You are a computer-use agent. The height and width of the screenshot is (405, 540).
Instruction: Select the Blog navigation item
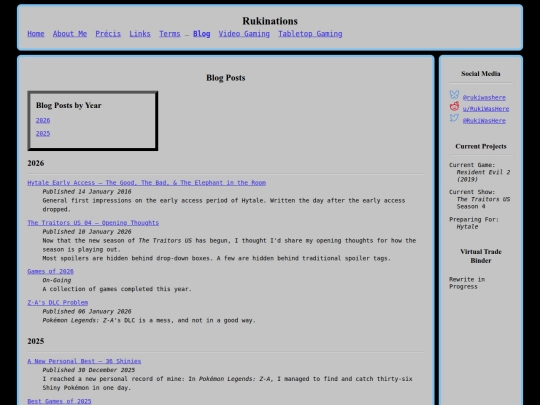[201, 34]
